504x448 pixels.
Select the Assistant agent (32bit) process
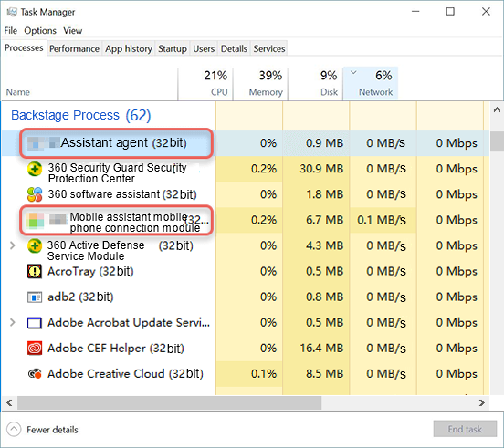246,143
